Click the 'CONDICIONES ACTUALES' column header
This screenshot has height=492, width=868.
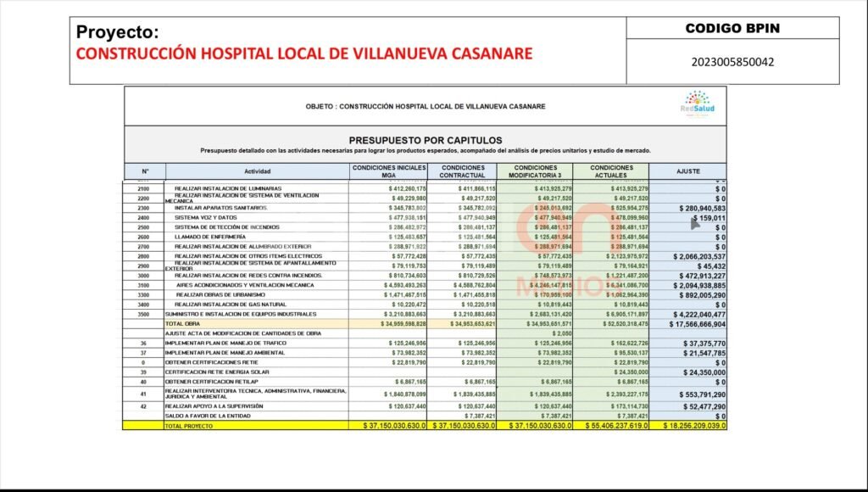(611, 171)
